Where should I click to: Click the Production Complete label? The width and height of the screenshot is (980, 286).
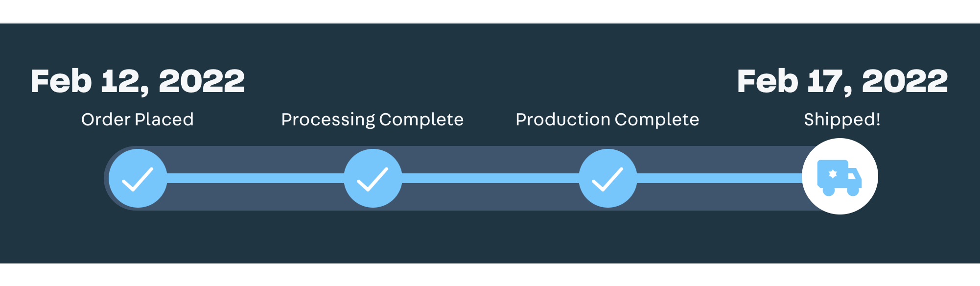pyautogui.click(x=607, y=119)
